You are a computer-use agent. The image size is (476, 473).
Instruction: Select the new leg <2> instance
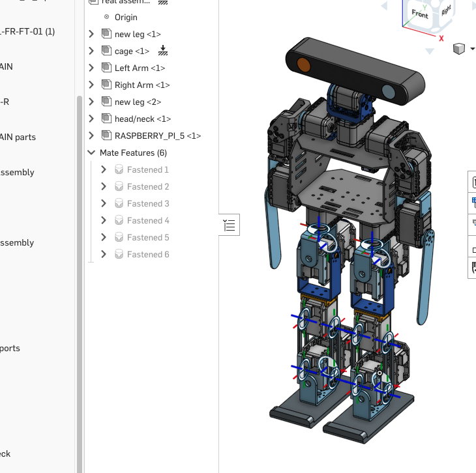tap(138, 102)
